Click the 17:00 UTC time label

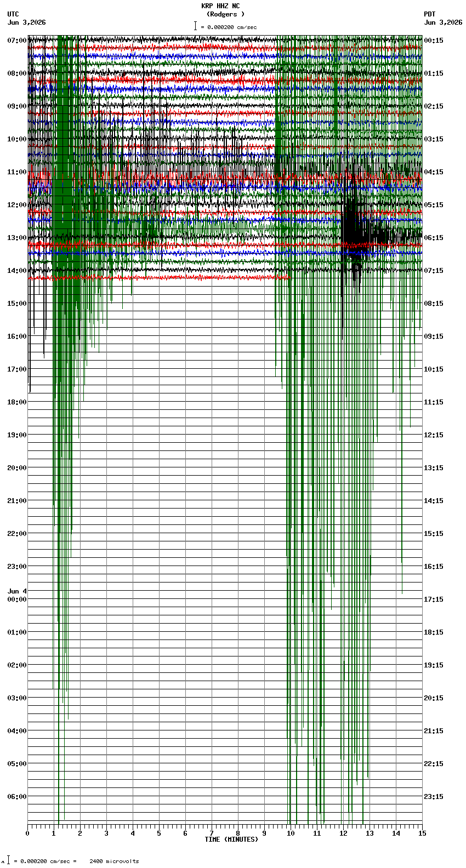click(17, 369)
